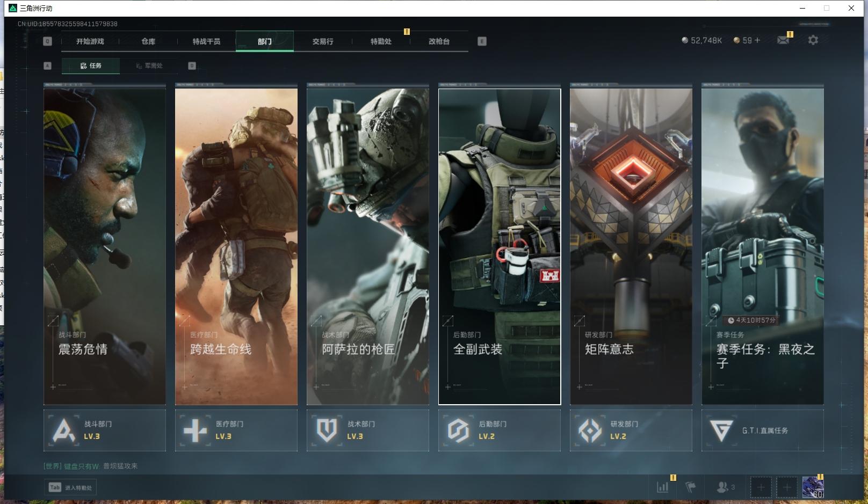Open the bar chart statistics icon
The height and width of the screenshot is (504, 868).
[x=663, y=487]
